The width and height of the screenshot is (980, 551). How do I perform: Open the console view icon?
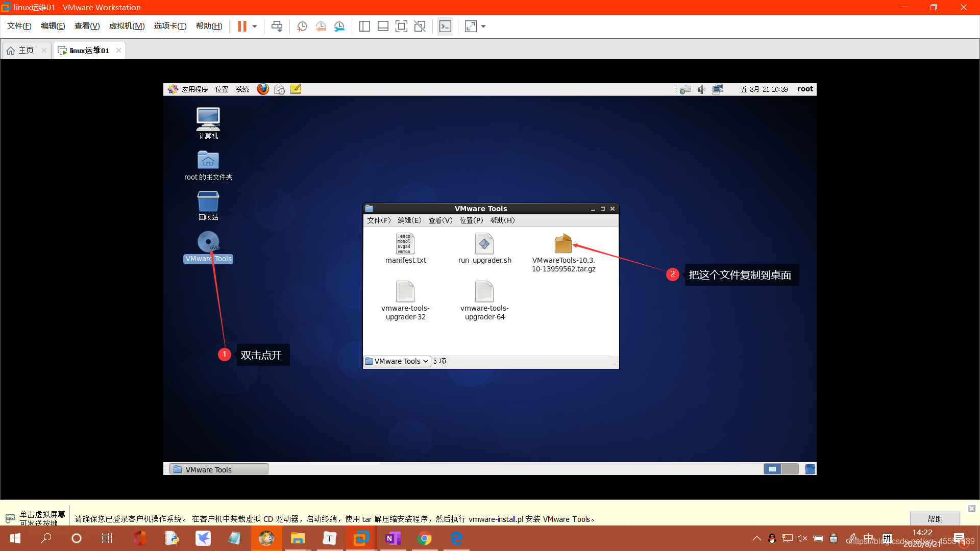click(445, 27)
